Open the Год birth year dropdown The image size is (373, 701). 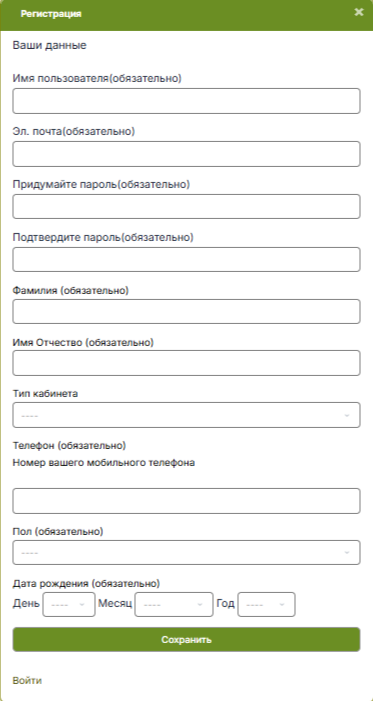pyautogui.click(x=266, y=604)
